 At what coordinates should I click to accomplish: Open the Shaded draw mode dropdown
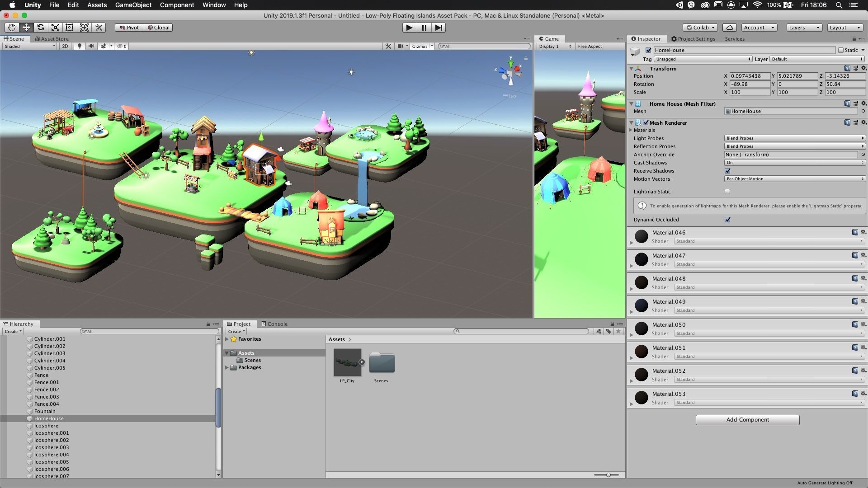(29, 46)
